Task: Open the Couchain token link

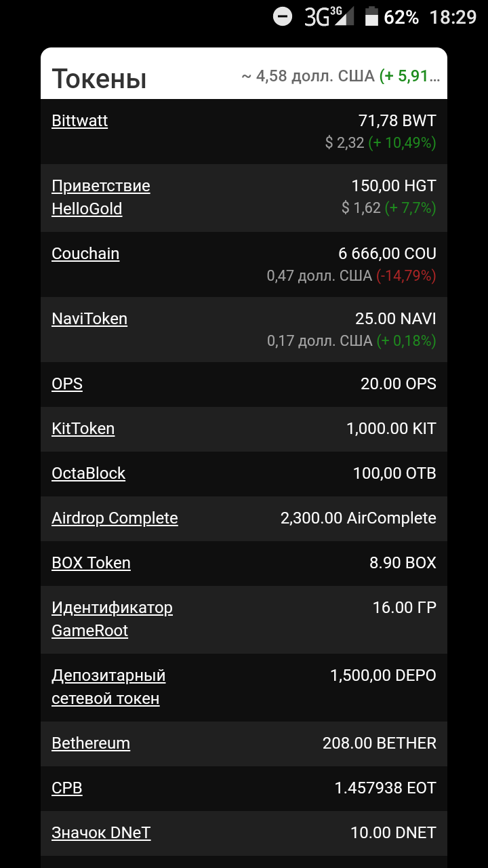Action: pos(85,254)
